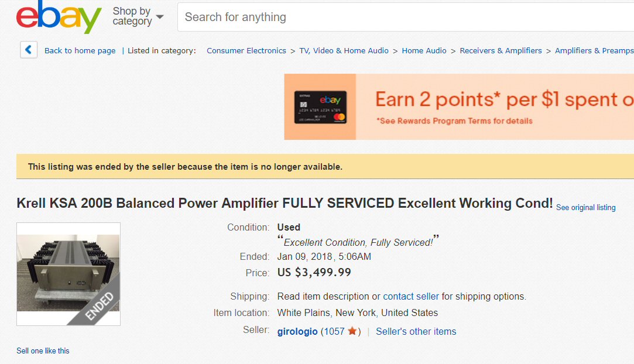The image size is (634, 364).
Task: Click the eBay Mastercard image in banner
Action: pyautogui.click(x=320, y=107)
